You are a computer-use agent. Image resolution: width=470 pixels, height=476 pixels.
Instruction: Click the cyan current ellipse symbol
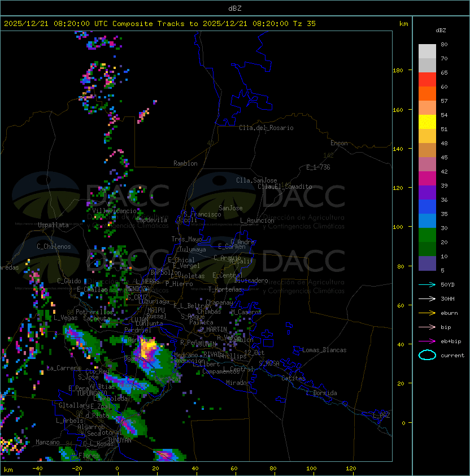(x=427, y=355)
